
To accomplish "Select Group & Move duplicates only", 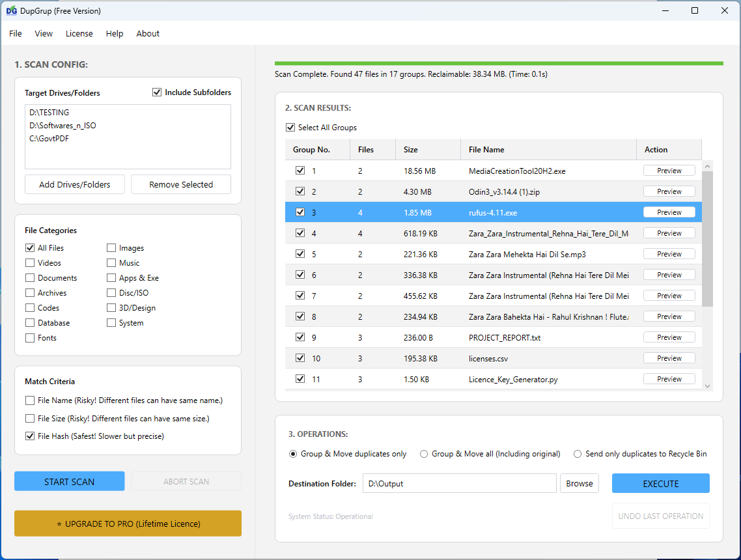I will tap(292, 454).
